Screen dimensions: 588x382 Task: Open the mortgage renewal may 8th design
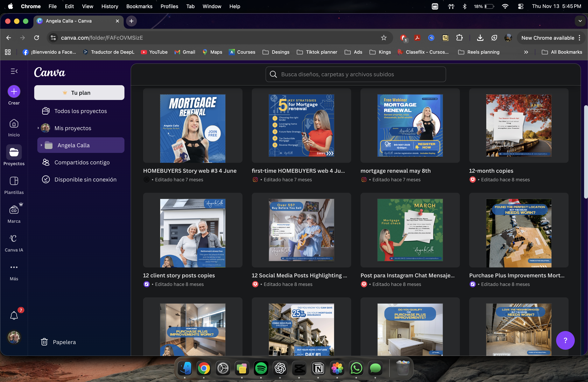410,125
